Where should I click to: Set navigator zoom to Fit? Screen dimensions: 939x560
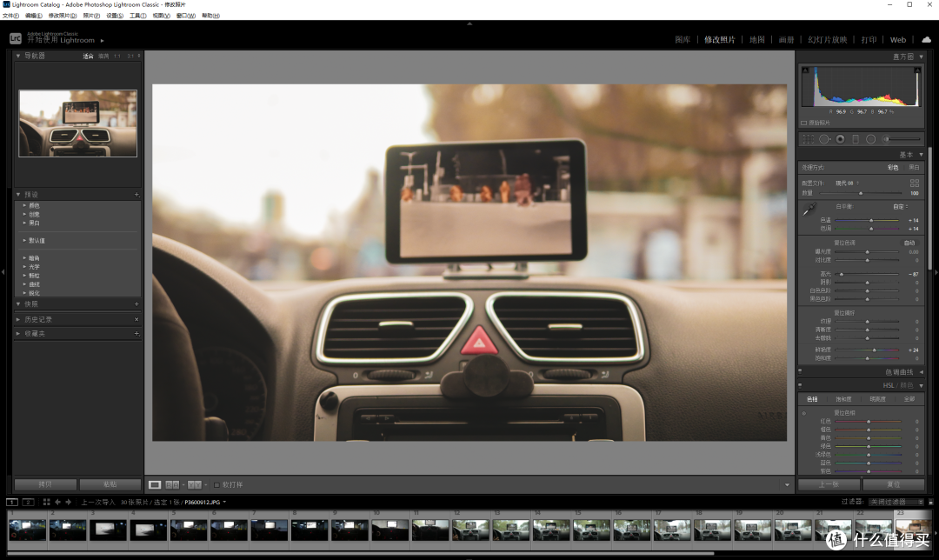pos(88,57)
